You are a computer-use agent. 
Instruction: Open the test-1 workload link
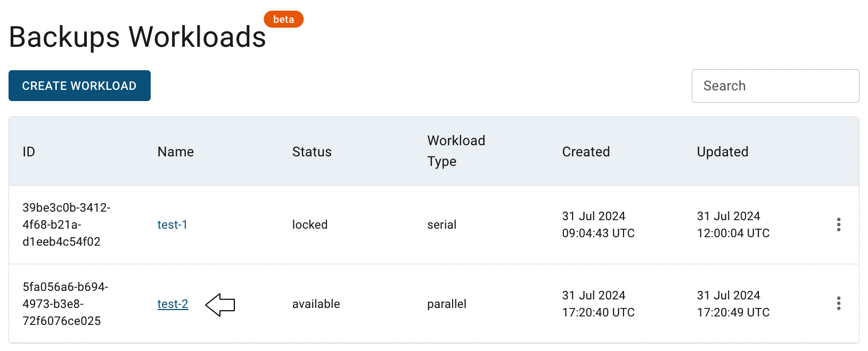[x=172, y=224]
